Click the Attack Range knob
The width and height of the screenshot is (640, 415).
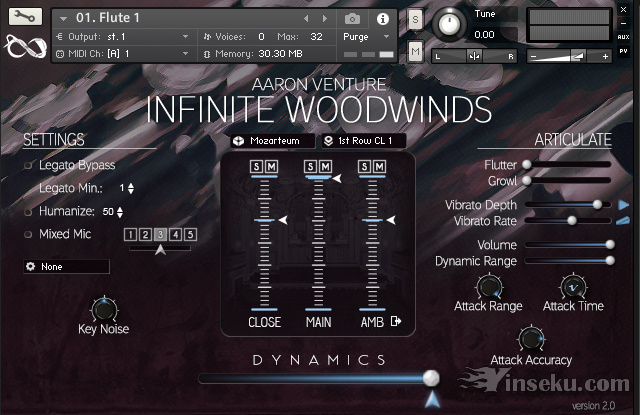487,287
